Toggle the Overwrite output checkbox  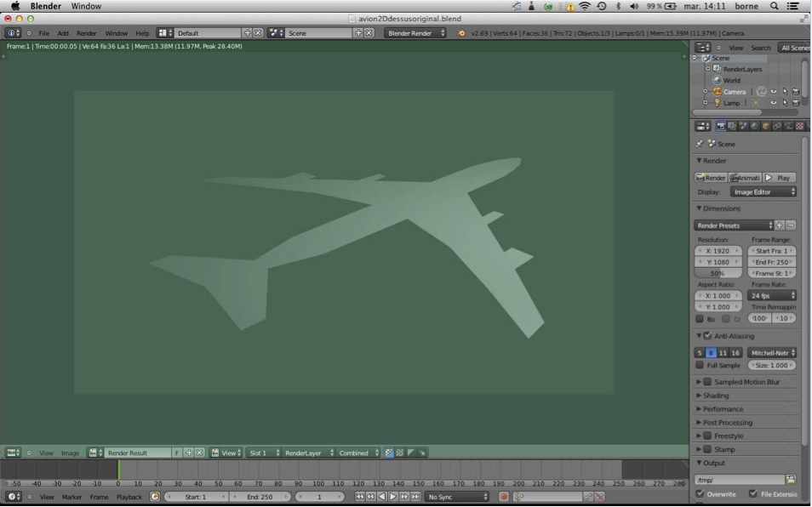click(700, 493)
